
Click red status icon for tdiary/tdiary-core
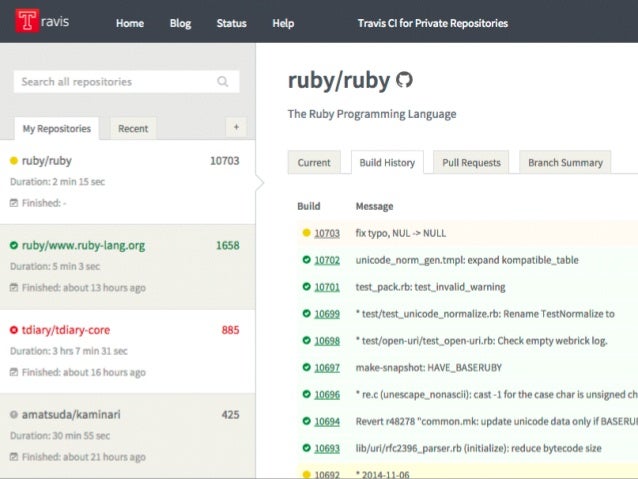pos(14,330)
